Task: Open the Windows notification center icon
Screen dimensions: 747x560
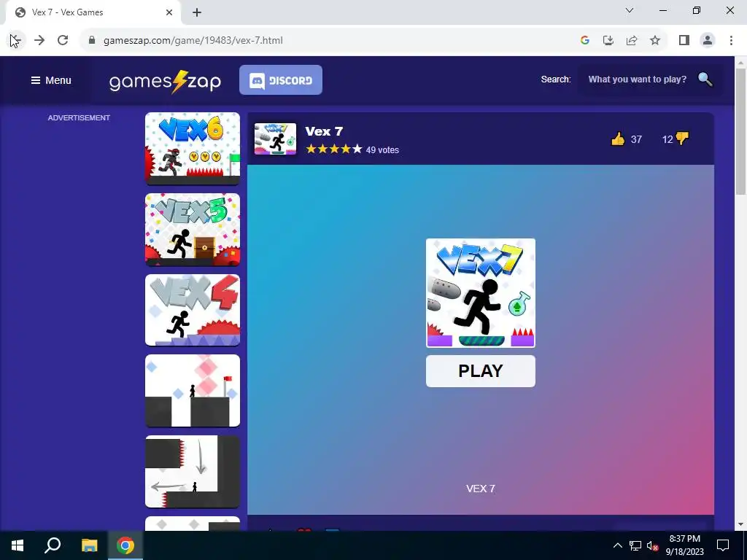Action: [x=723, y=545]
